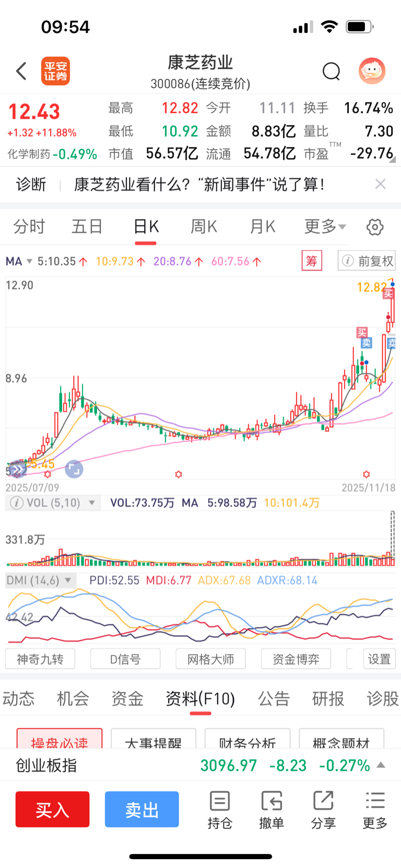Image resolution: width=401 pixels, height=868 pixels.
Task: Tap the middle red event marker under chart
Action: click(179, 474)
